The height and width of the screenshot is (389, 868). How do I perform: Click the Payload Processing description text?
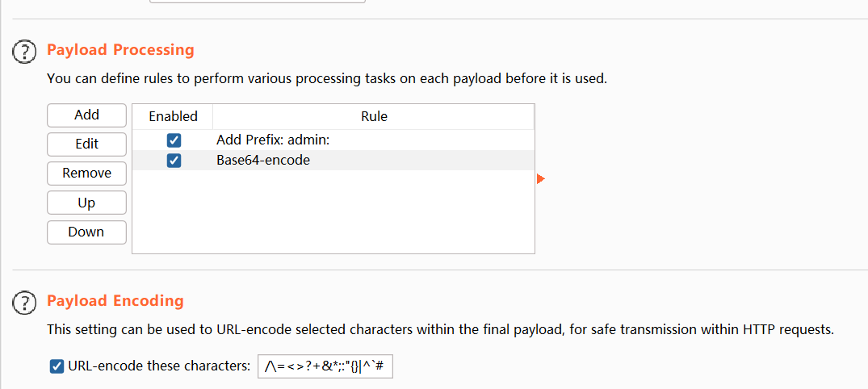(326, 79)
